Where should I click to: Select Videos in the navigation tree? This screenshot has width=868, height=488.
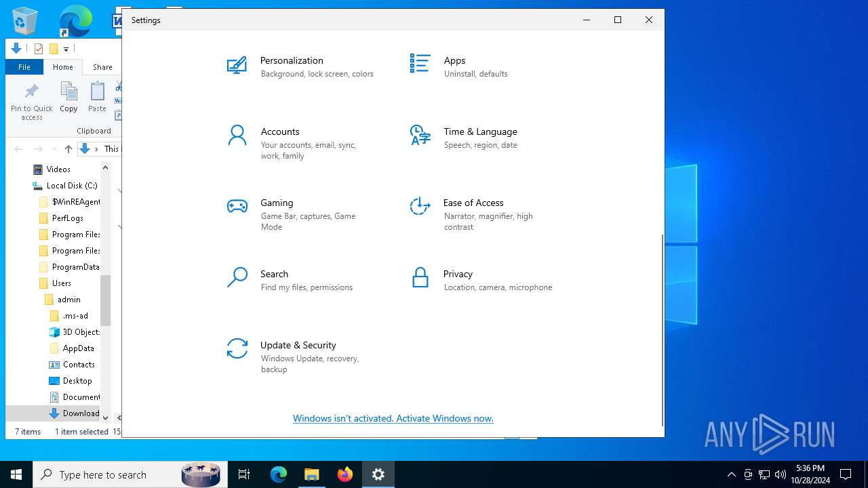58,169
